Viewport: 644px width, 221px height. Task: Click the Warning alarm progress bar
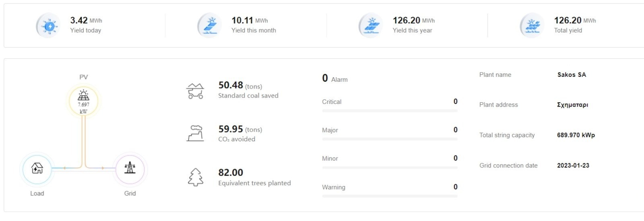point(390,196)
